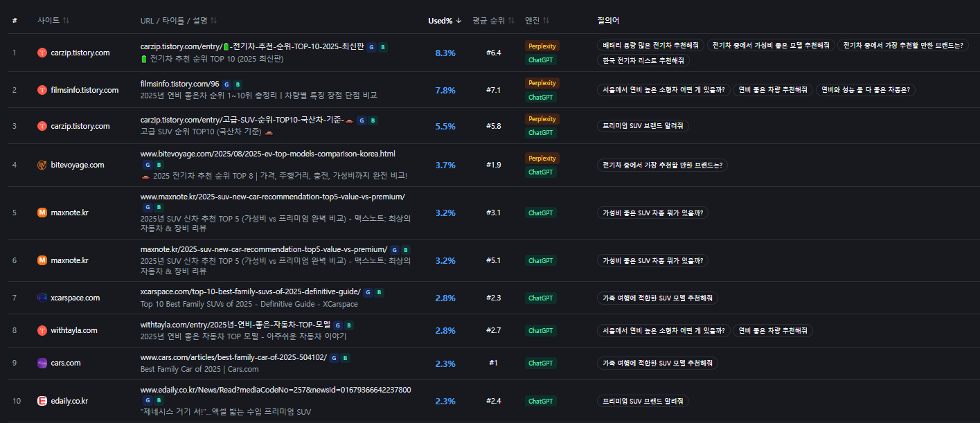Click the B badge beside filmsinfo.tistory.com/96
Viewport: 980px width, 423px height.
(x=238, y=84)
